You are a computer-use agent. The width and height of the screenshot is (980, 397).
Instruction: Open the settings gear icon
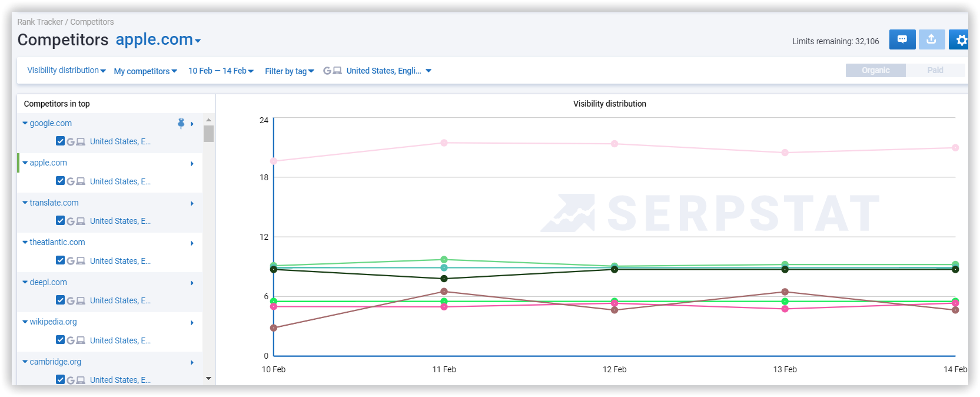959,39
